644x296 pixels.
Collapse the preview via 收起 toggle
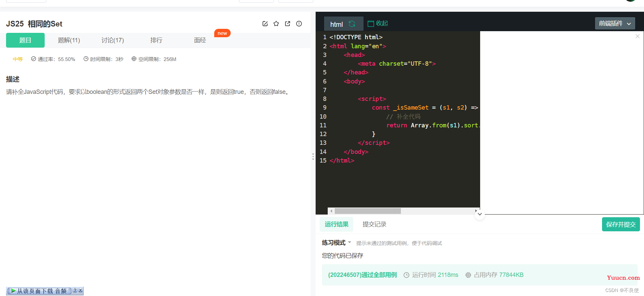(378, 23)
